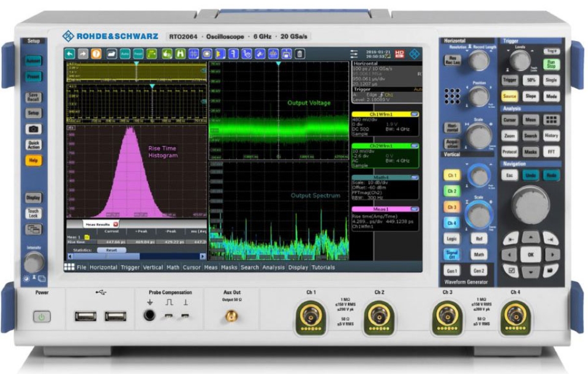
Task: Open the Horizontal menu
Action: pos(104,267)
